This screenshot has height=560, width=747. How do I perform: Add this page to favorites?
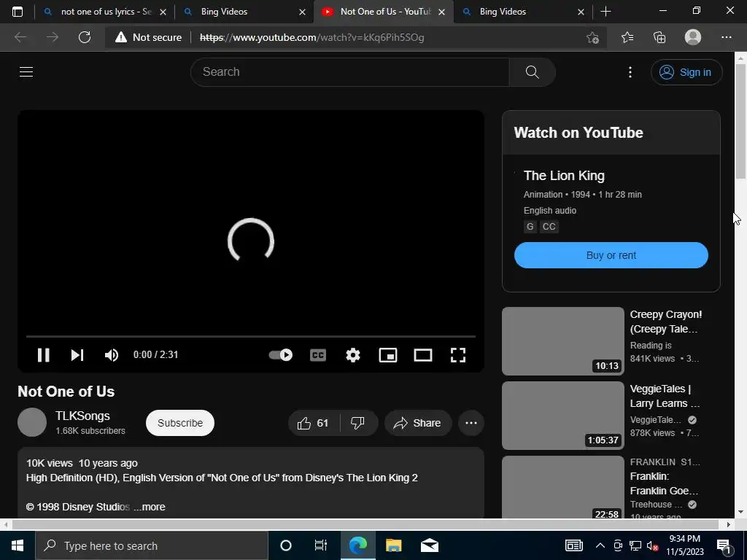tap(592, 37)
